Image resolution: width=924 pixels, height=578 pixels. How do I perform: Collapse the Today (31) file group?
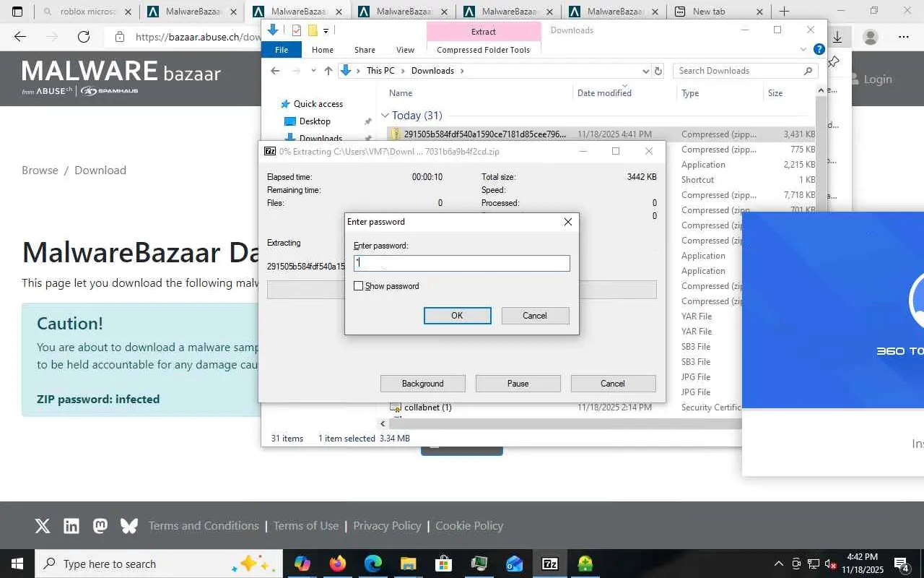pyautogui.click(x=385, y=116)
